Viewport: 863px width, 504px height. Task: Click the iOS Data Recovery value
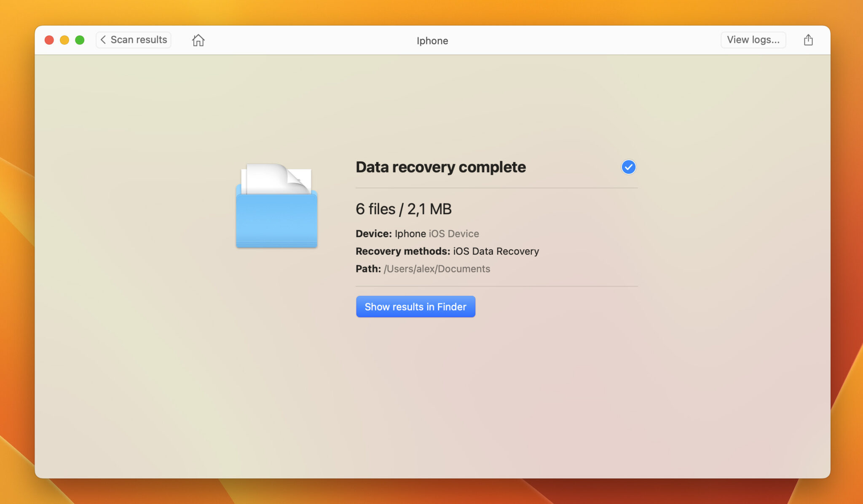(x=496, y=251)
